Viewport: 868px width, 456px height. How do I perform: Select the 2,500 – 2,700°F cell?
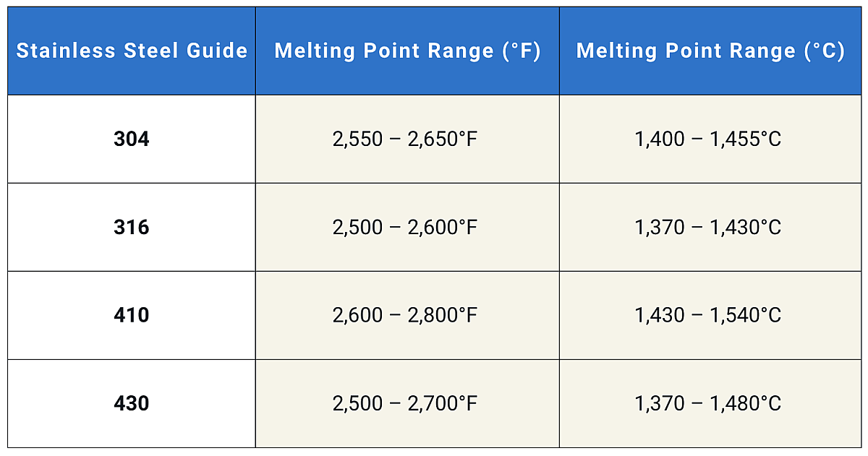click(405, 403)
